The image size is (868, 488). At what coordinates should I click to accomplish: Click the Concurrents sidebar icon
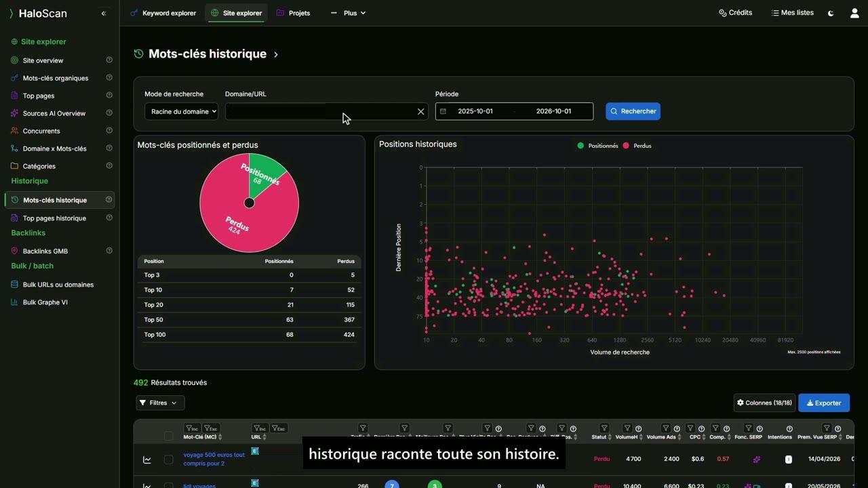(14, 131)
